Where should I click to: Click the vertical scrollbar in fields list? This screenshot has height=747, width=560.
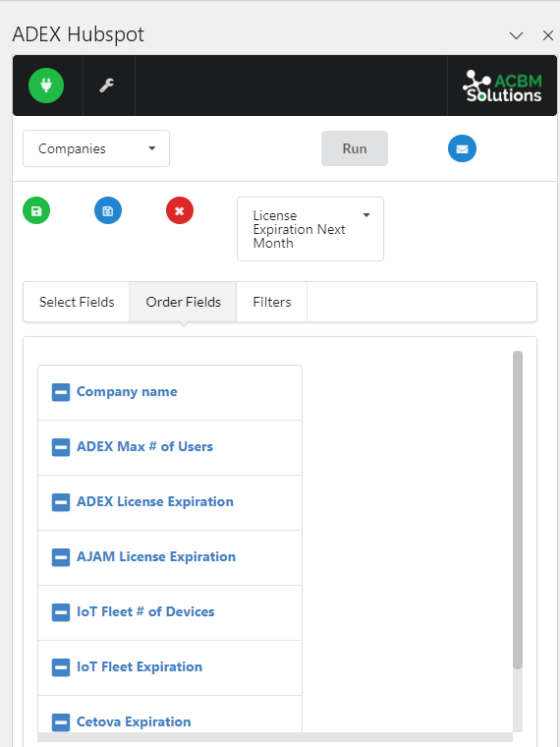click(x=518, y=510)
